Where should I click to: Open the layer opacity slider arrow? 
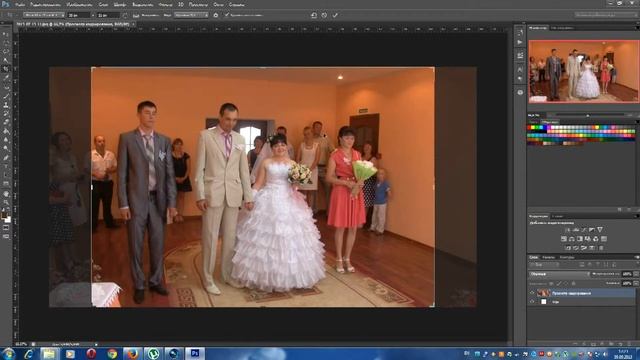(636, 274)
